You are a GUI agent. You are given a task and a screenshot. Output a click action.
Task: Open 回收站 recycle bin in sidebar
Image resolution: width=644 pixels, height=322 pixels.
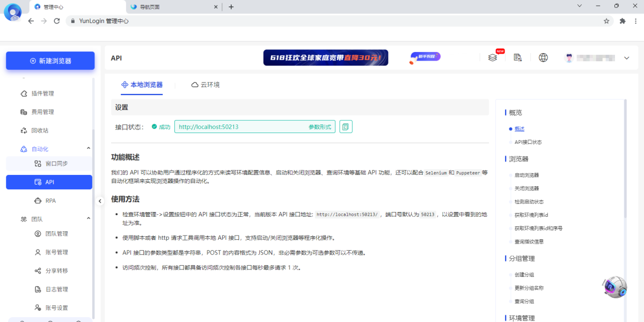click(40, 130)
